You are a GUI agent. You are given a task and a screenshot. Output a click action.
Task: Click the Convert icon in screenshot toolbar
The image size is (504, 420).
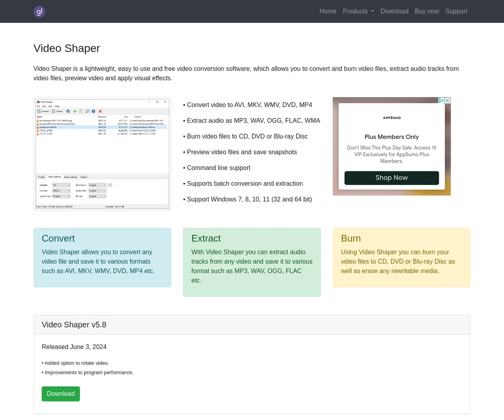(43, 111)
